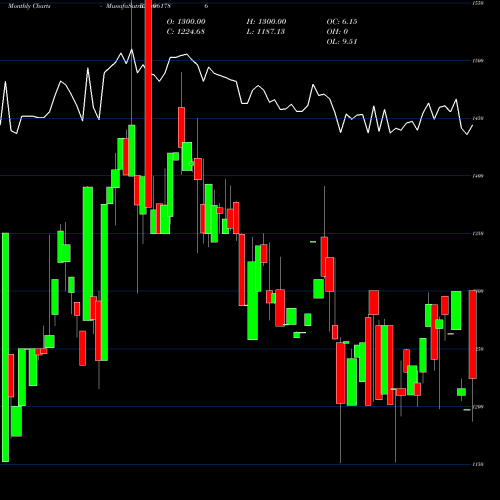
Task: Click the OC: 6.15 reading
Action: [342, 22]
